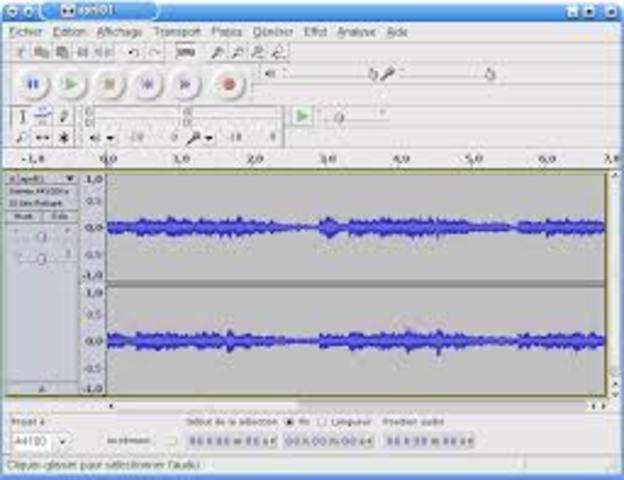Click the selection end time field
The image size is (624, 480).
329,441
